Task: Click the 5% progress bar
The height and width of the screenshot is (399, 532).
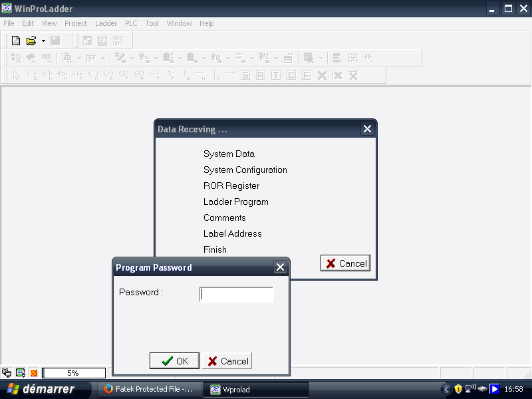Action: click(x=74, y=373)
